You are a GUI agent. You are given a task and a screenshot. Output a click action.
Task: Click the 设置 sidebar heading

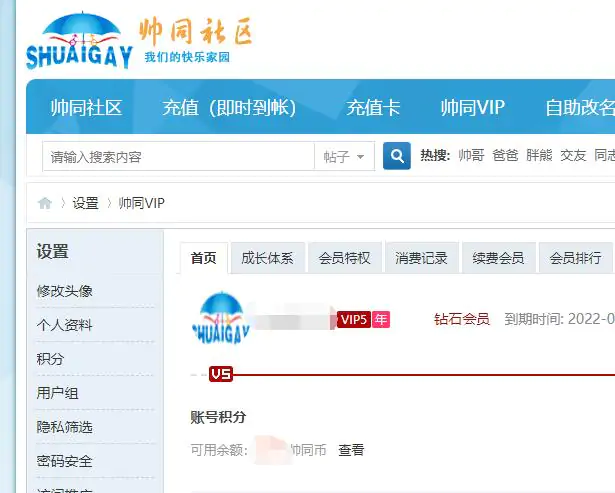(x=53, y=251)
